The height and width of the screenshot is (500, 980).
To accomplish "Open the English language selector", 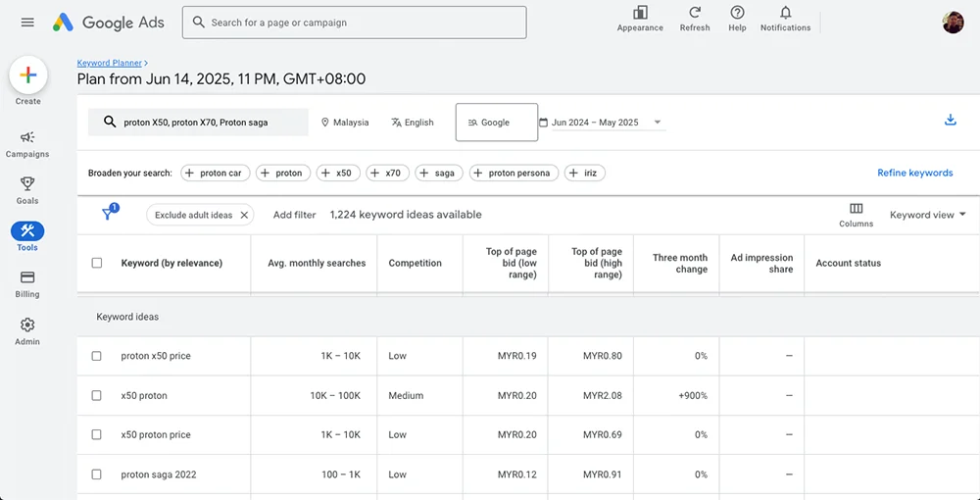I will pos(412,123).
